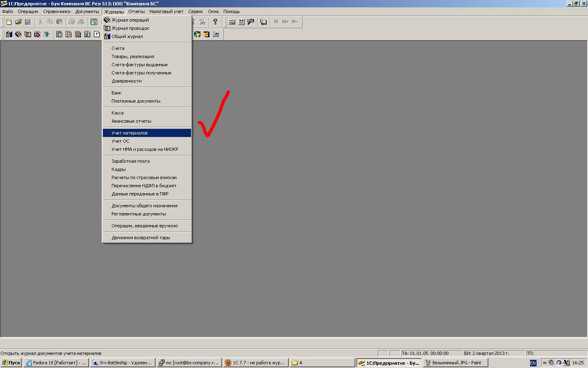This screenshot has height=368, width=588.
Task: Open print preview from the toolbar
Action: 81,22
